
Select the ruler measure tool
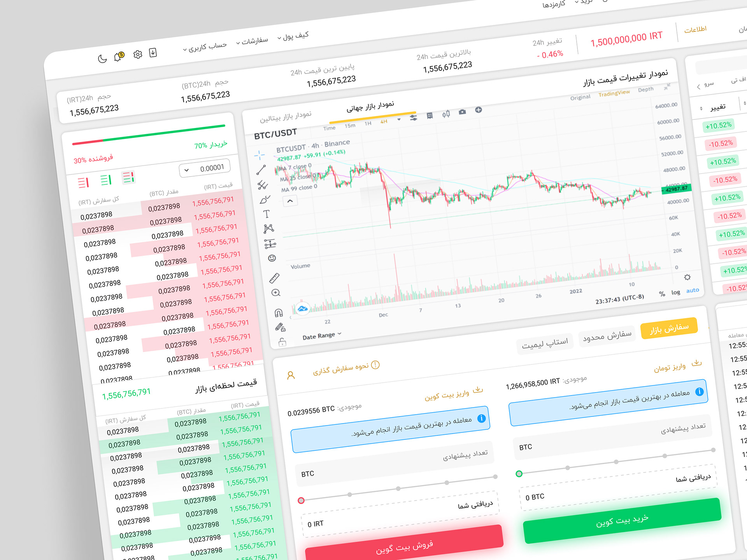pyautogui.click(x=274, y=278)
